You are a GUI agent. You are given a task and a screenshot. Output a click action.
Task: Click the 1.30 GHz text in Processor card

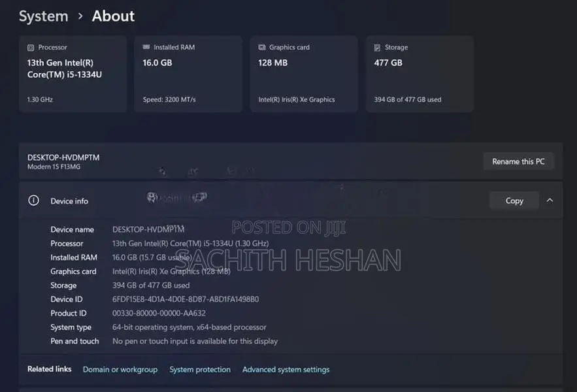pyautogui.click(x=40, y=100)
